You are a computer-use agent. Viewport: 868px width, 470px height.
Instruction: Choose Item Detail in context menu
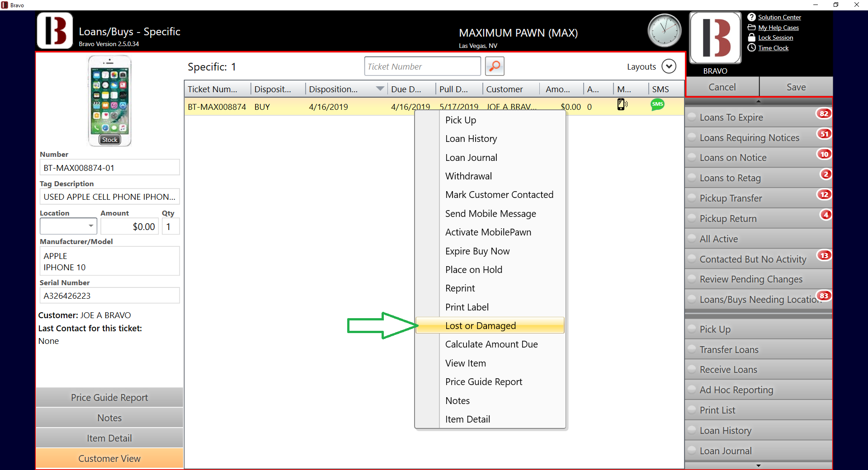490,419
